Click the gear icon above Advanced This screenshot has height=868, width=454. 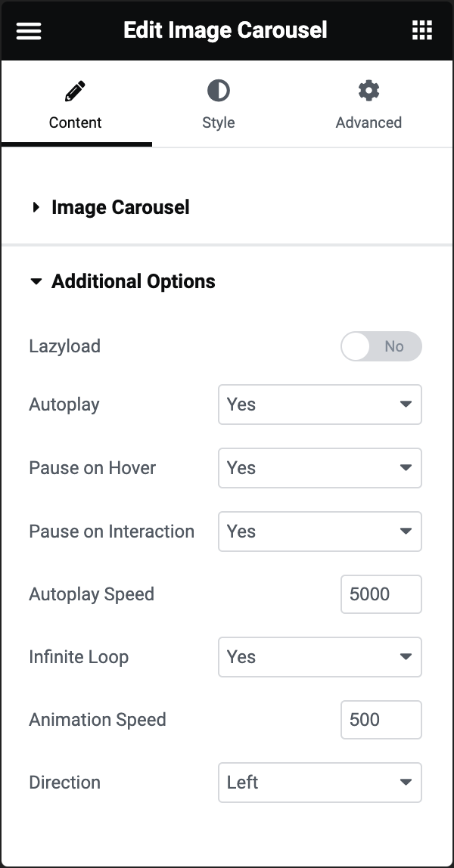point(368,90)
